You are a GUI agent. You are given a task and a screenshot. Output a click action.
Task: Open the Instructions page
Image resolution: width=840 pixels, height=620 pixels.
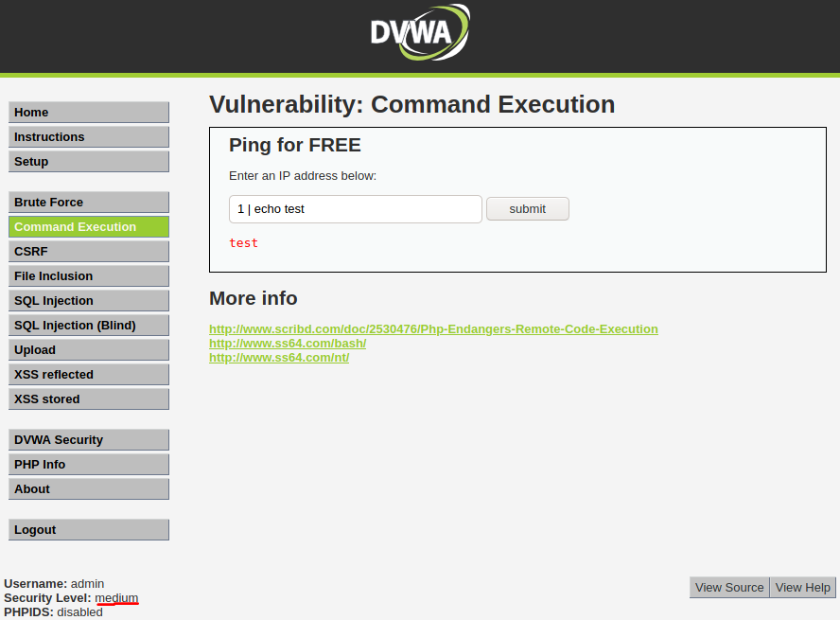89,137
